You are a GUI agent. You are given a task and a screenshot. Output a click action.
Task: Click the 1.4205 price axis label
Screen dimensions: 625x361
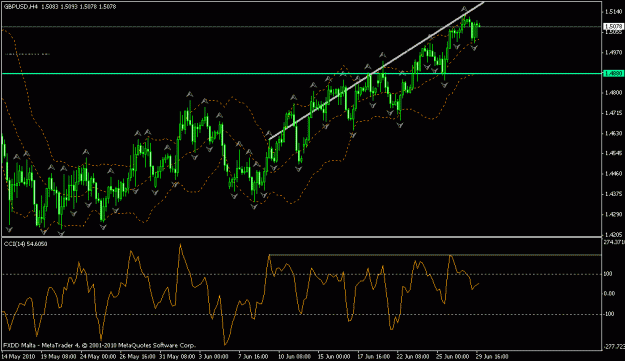(x=613, y=235)
